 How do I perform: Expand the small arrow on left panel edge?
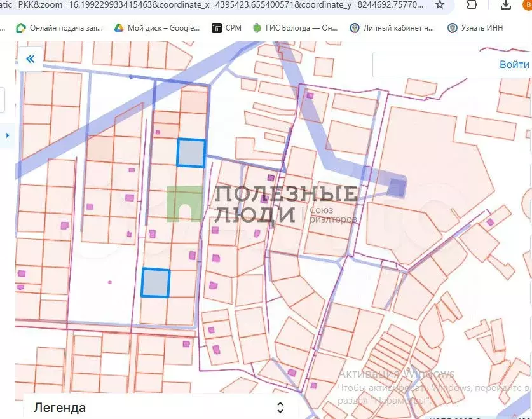pos(8,135)
